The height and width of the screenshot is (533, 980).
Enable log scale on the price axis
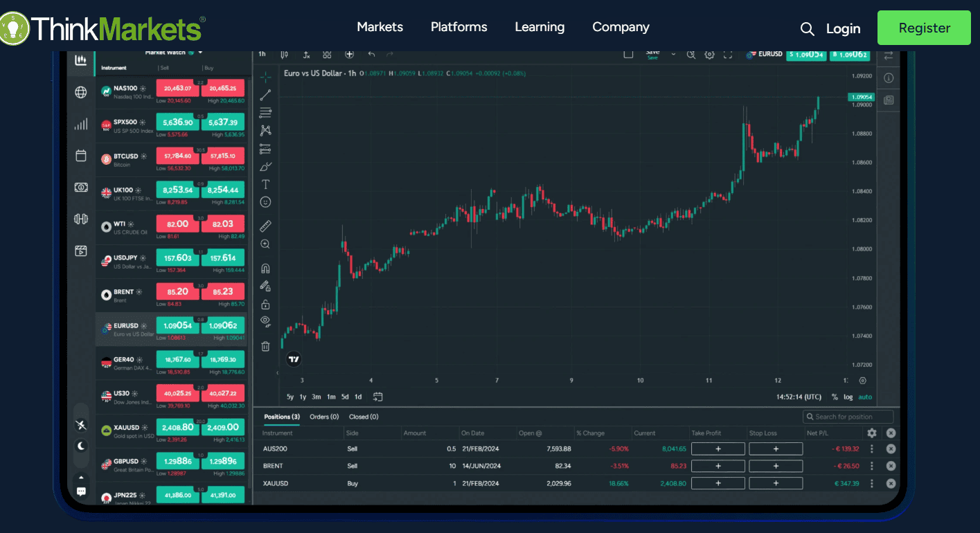(848, 397)
